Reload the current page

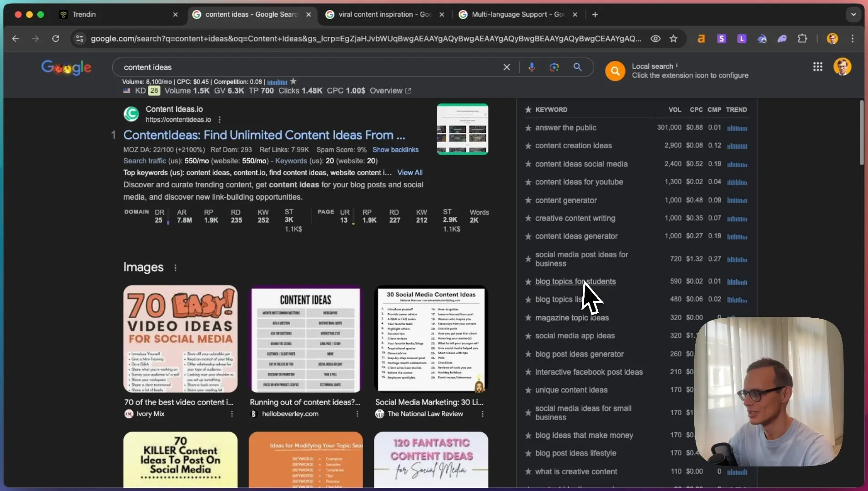click(56, 39)
